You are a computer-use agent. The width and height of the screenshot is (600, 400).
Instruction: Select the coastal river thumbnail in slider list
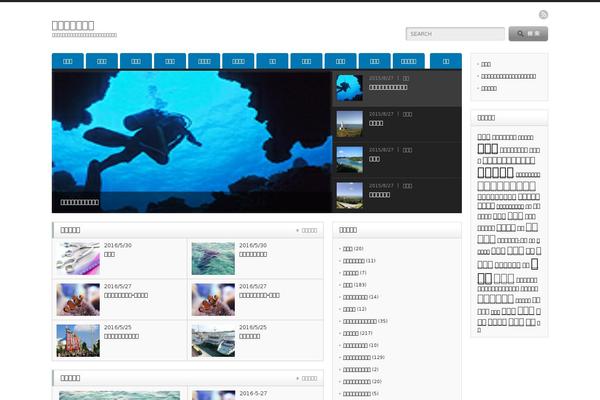[349, 159]
